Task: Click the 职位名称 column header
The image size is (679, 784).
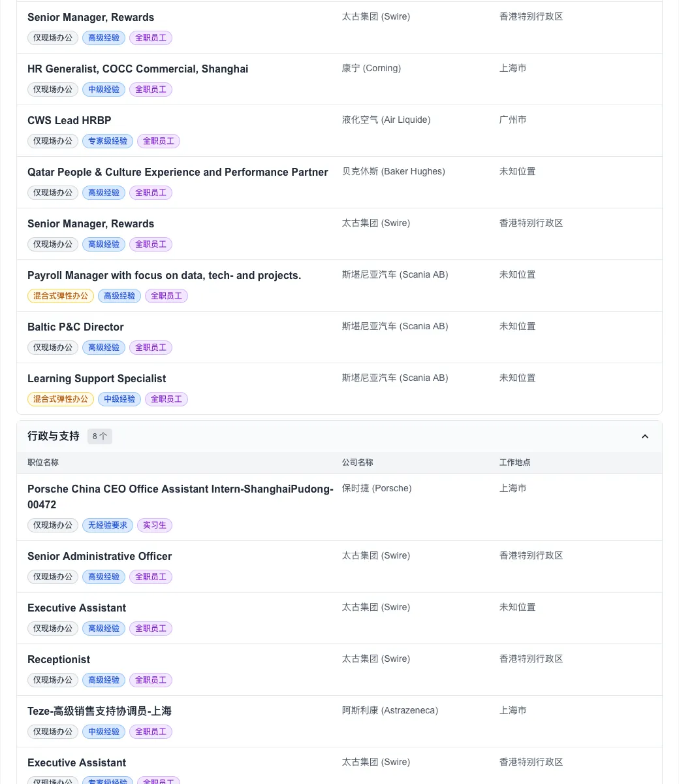Action: tap(43, 463)
